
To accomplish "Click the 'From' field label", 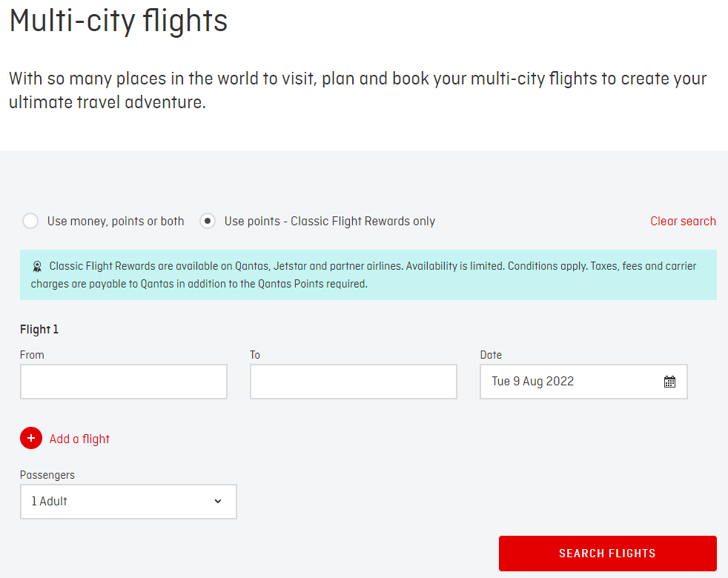I will (32, 355).
